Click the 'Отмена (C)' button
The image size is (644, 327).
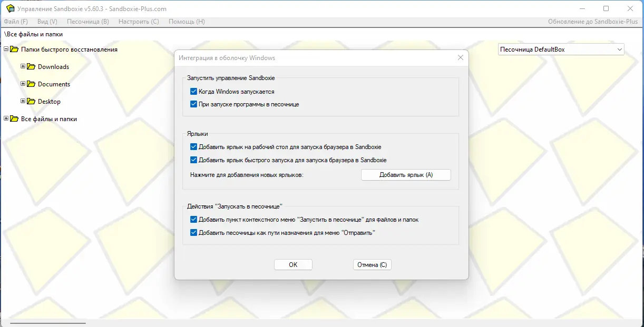pos(372,265)
